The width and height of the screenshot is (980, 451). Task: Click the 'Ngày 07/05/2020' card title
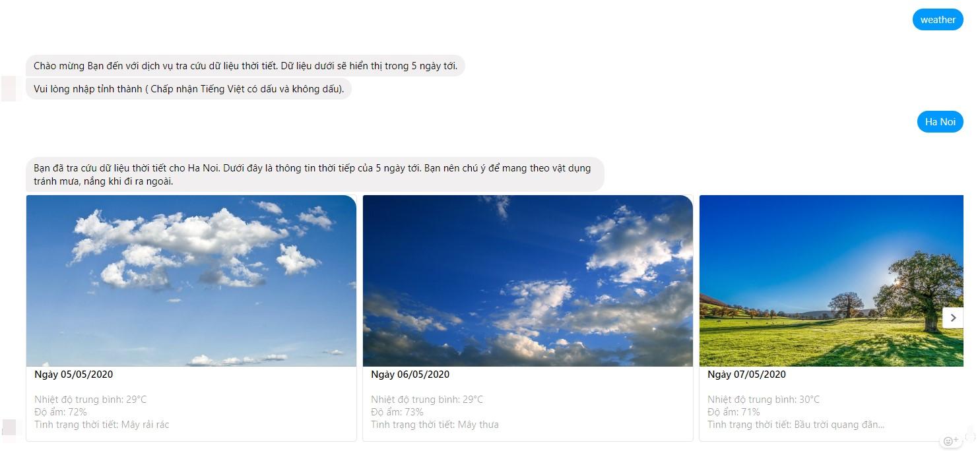click(x=747, y=375)
